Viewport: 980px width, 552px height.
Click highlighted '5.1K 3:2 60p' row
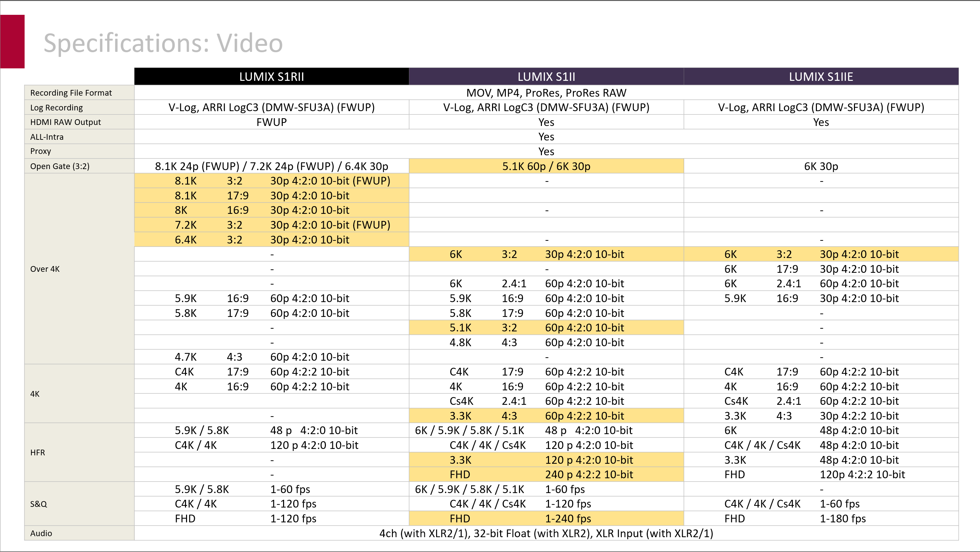pos(546,328)
